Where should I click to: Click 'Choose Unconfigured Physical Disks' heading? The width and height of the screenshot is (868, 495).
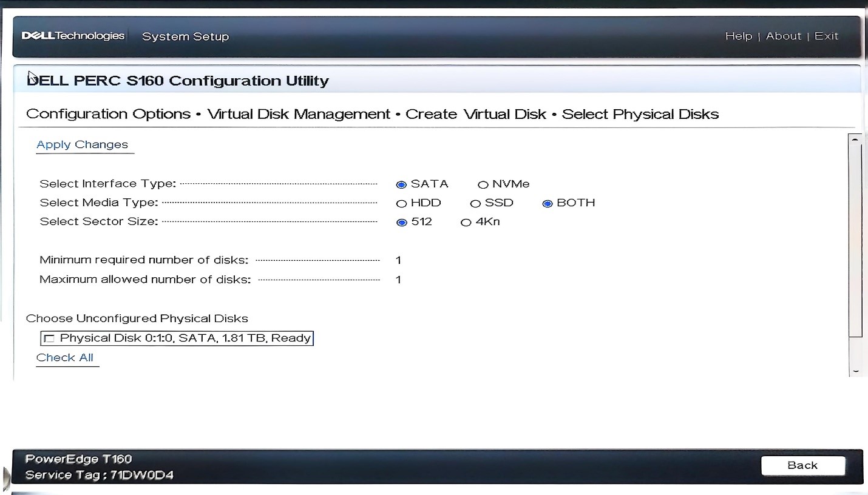point(137,318)
